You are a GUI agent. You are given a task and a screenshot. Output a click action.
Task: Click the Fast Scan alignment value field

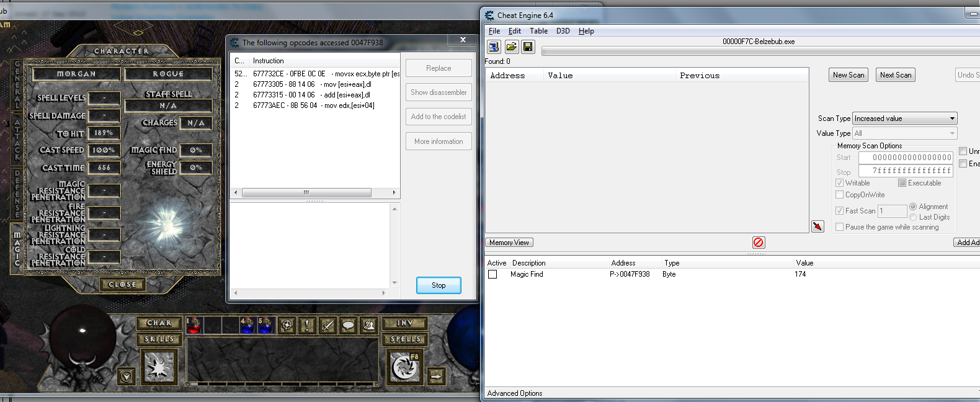pyautogui.click(x=892, y=211)
